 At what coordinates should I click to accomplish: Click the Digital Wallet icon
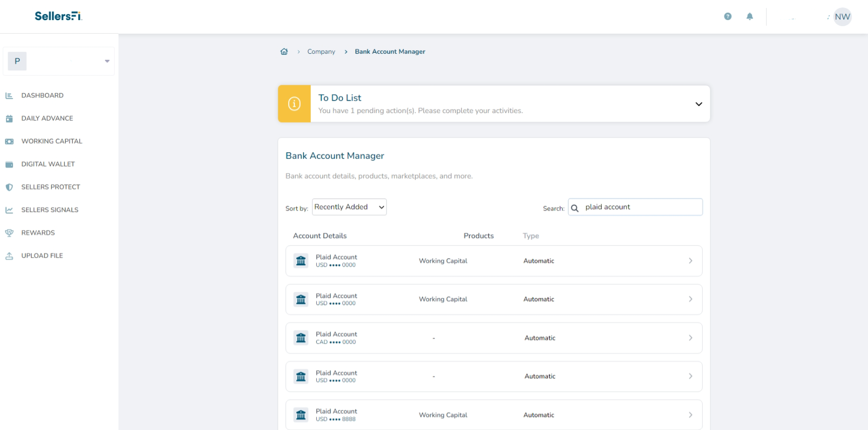click(9, 164)
